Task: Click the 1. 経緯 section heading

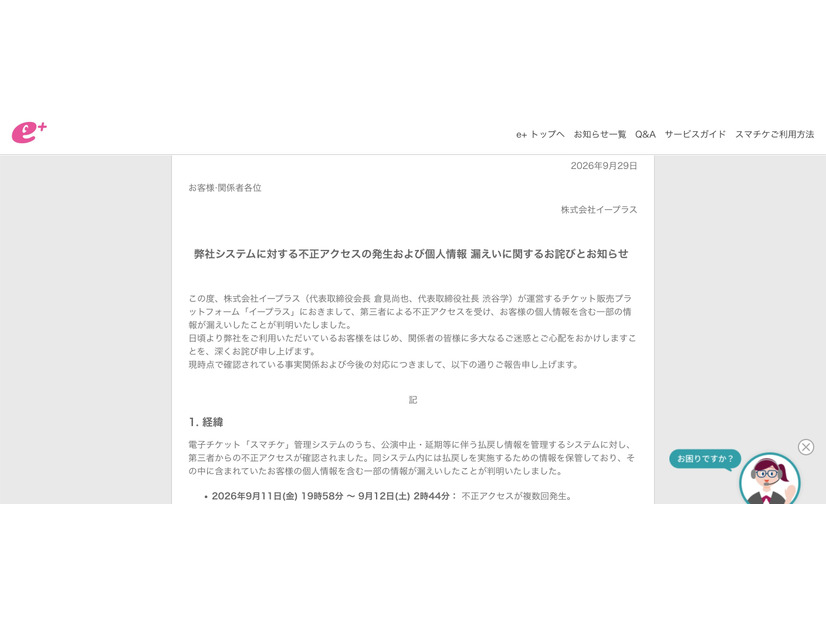Action: [206, 422]
